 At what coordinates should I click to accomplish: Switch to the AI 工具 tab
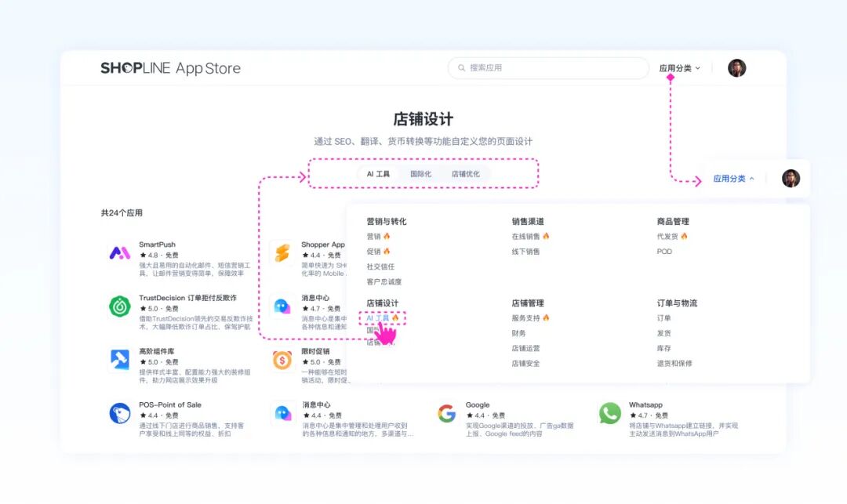(378, 174)
